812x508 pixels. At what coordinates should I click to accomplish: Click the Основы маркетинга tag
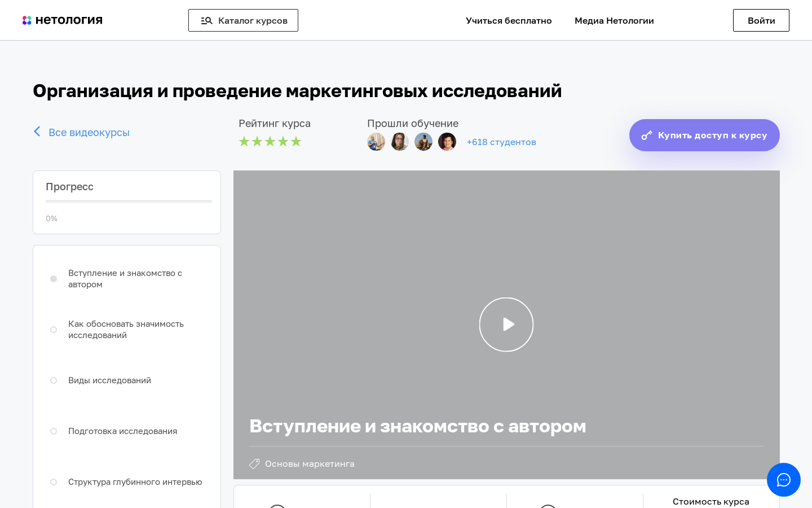coord(310,464)
